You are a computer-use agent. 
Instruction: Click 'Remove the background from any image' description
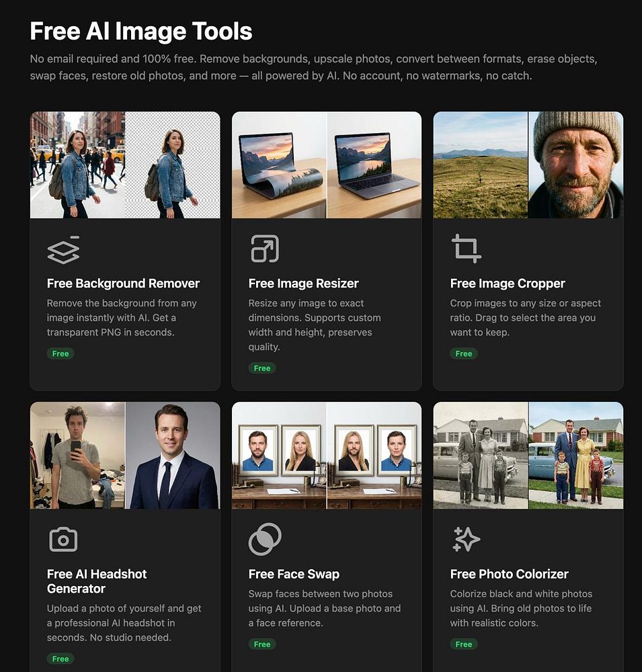coord(122,318)
